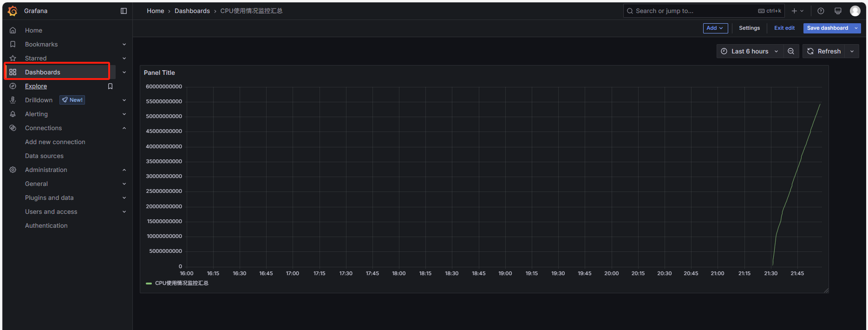The image size is (868, 330).
Task: Expand the Starred section chevron
Action: point(124,58)
